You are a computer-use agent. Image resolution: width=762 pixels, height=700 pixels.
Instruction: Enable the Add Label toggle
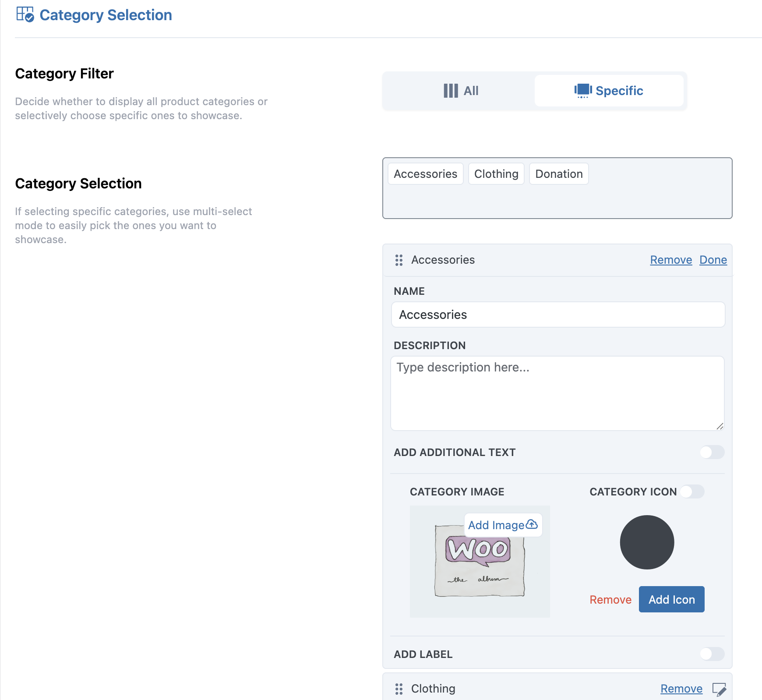pyautogui.click(x=712, y=654)
